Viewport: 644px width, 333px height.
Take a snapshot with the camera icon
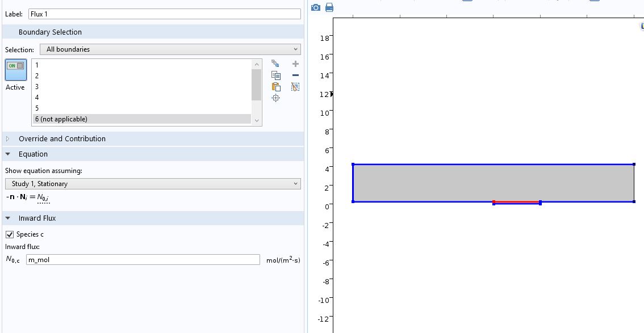[316, 7]
